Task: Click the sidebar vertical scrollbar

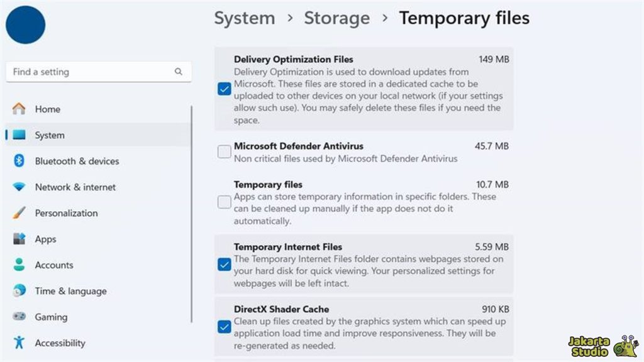Action: 191,214
